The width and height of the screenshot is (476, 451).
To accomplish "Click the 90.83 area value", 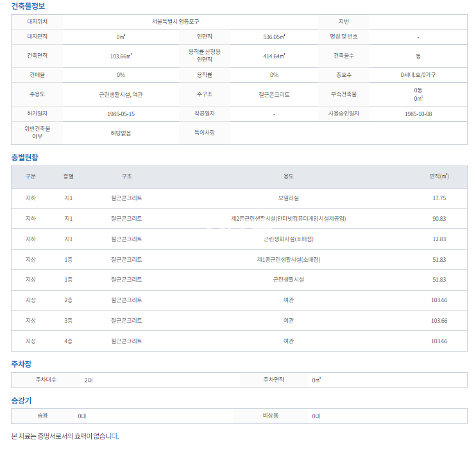I will (439, 219).
